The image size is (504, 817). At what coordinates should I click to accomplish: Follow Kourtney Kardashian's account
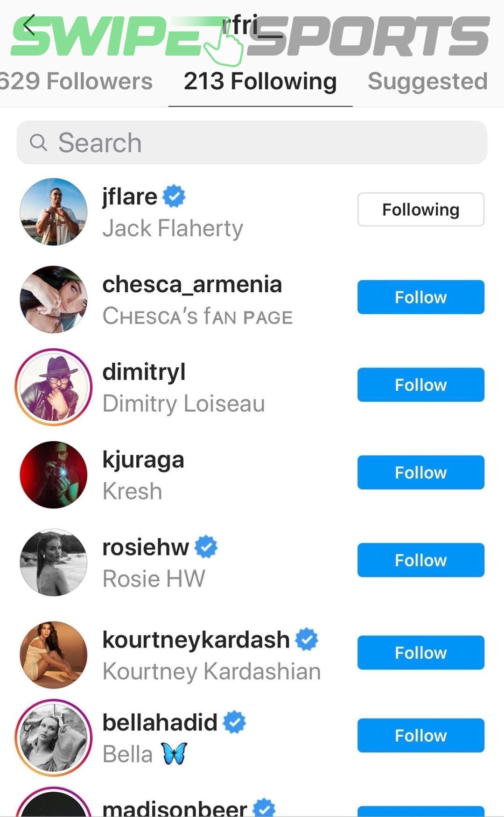[420, 653]
